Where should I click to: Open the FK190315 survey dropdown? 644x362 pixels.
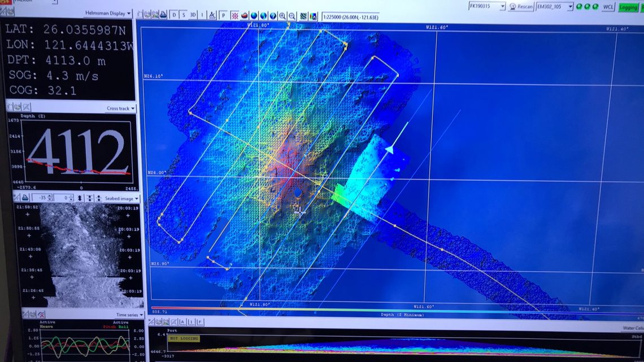point(487,6)
